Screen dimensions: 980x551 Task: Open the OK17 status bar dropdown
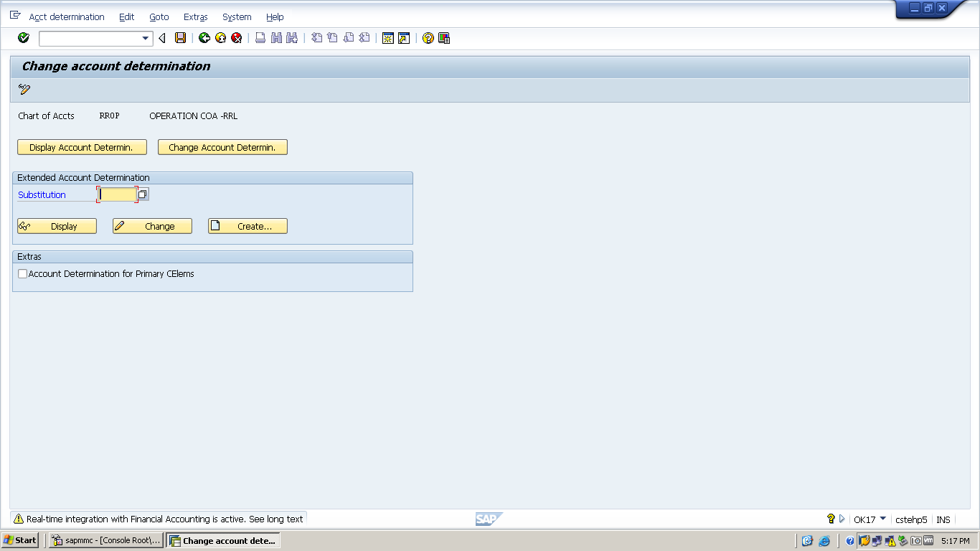882,519
